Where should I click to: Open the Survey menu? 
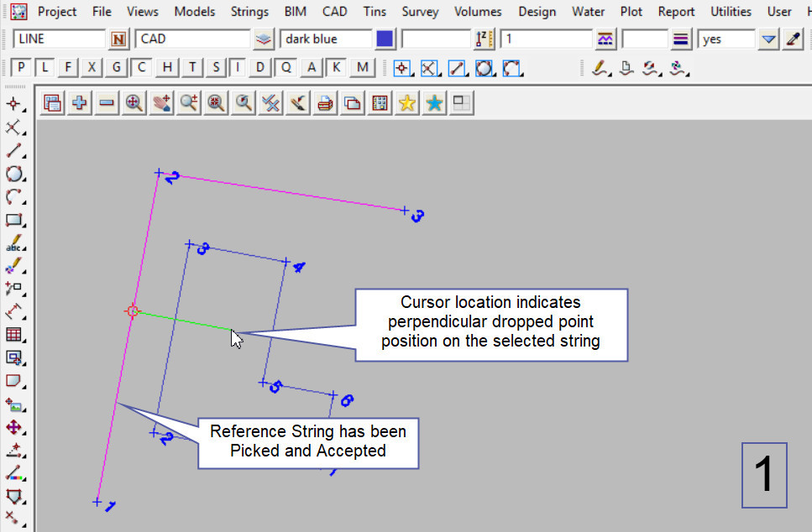pos(419,12)
